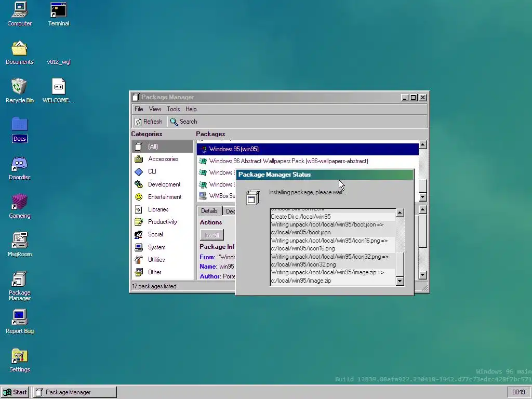This screenshot has height=399, width=532.
Task: Choose the System category
Action: pos(162,247)
